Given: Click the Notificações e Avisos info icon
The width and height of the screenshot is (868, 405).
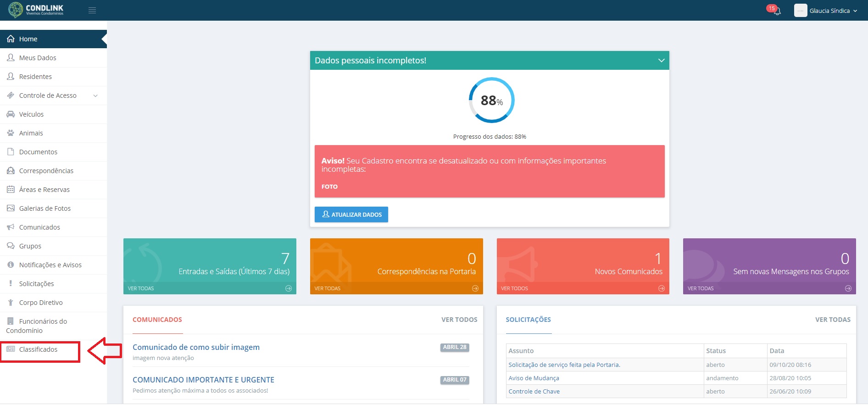Looking at the screenshot, I should 11,265.
